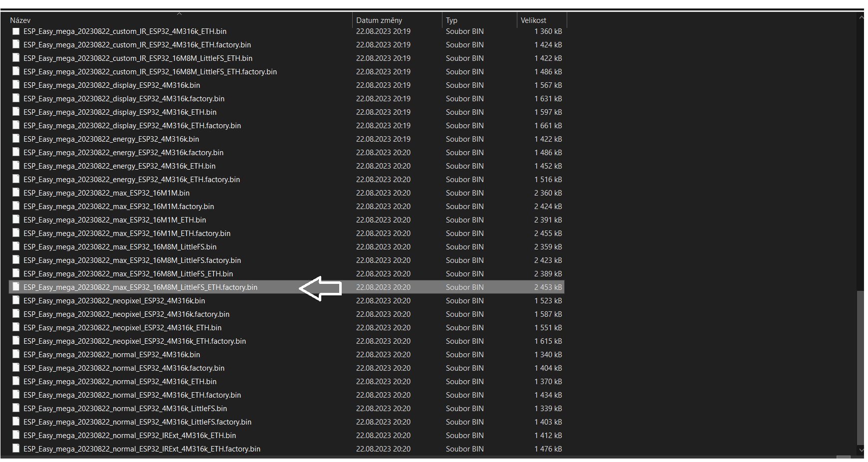Click icon of highlighted max_ESP32_16M8M_LittleFS_ETH.factory.bin file
The height and width of the screenshot is (462, 868).
[16, 287]
